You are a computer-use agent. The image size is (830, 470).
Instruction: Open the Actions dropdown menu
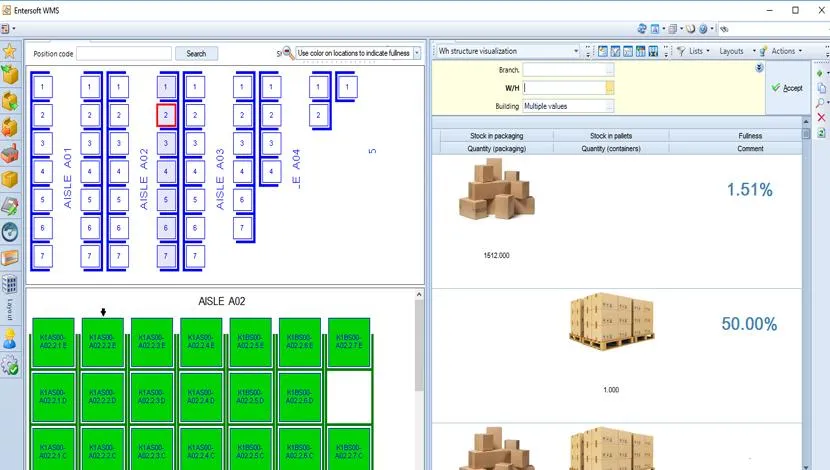pos(786,51)
